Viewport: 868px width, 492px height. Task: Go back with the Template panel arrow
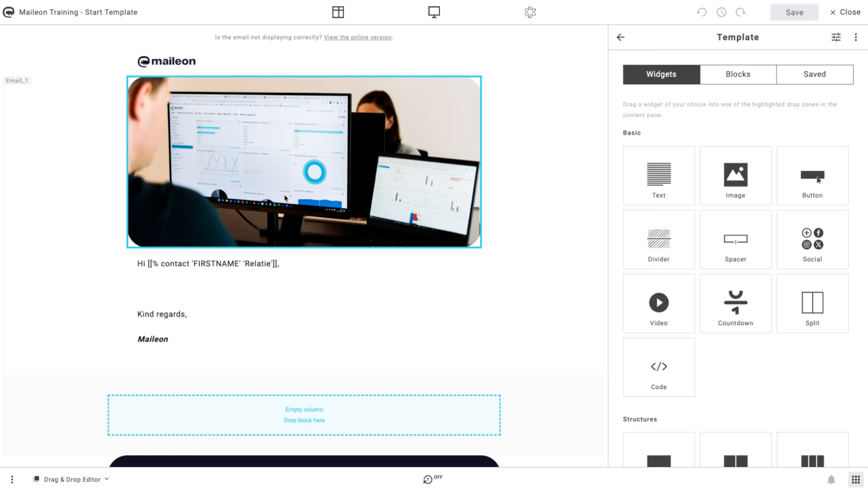point(621,37)
